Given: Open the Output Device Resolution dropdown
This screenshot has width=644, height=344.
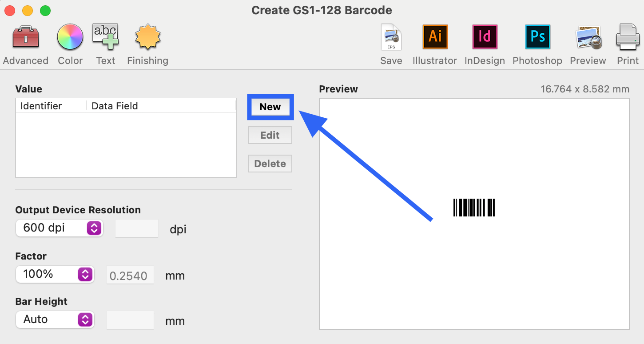Looking at the screenshot, I should [59, 228].
